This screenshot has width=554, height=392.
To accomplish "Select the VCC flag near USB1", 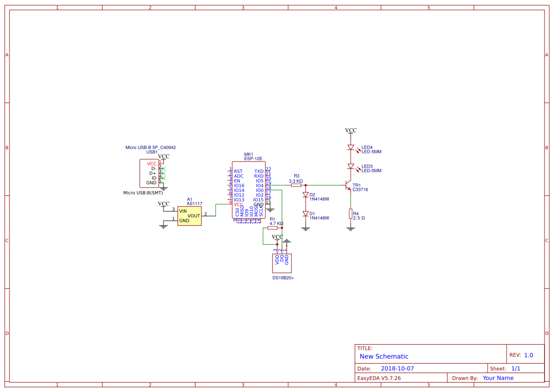I will (x=163, y=156).
